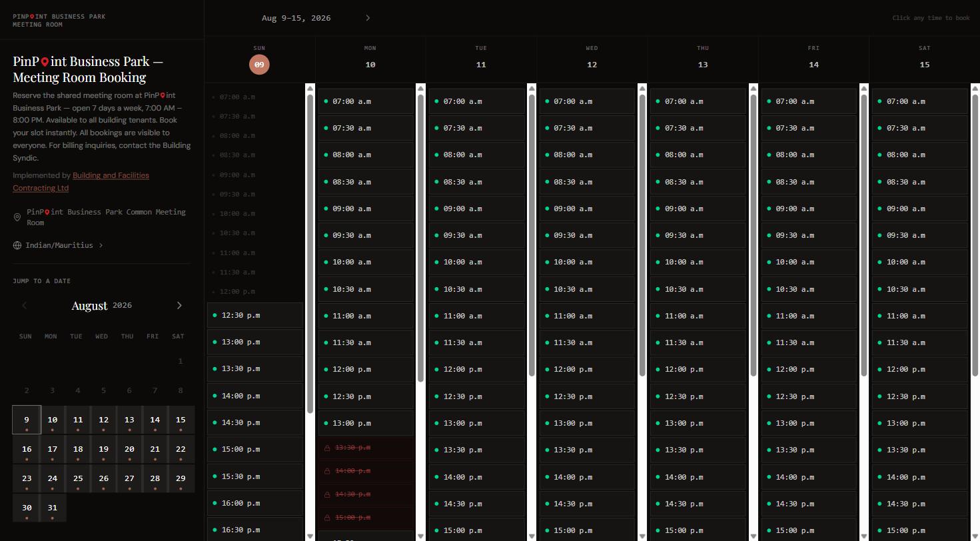Jump to August 18 in mini calendar

pos(78,449)
